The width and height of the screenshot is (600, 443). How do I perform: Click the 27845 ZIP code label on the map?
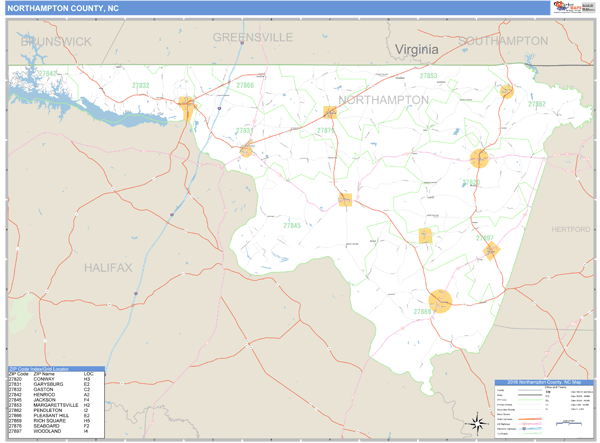292,226
